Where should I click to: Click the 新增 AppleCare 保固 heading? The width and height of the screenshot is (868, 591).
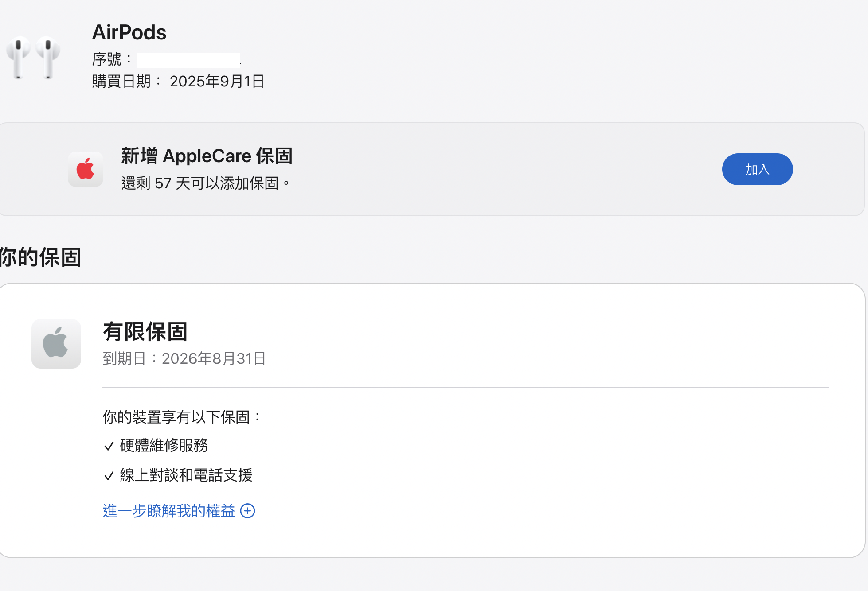coord(207,156)
